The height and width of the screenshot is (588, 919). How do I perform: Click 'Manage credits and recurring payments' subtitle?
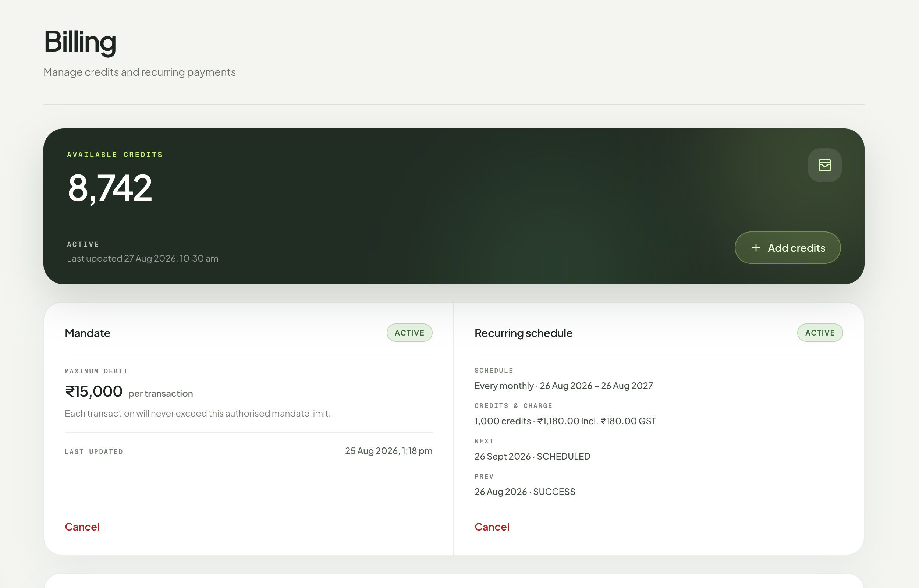tap(140, 72)
